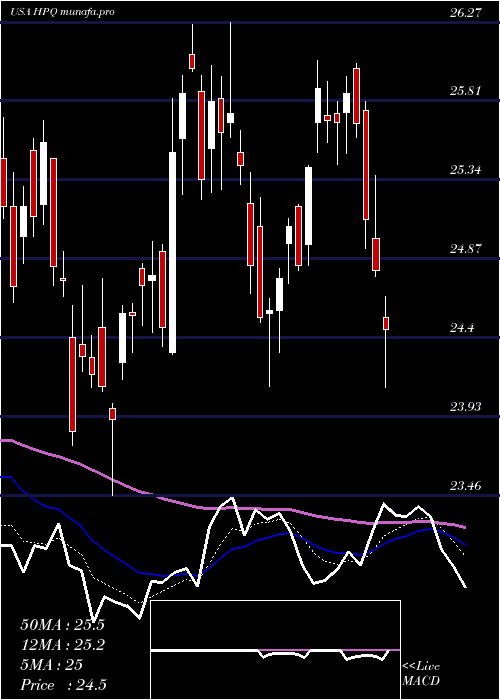Open the Live MACD inset panel

[x=275, y=650]
